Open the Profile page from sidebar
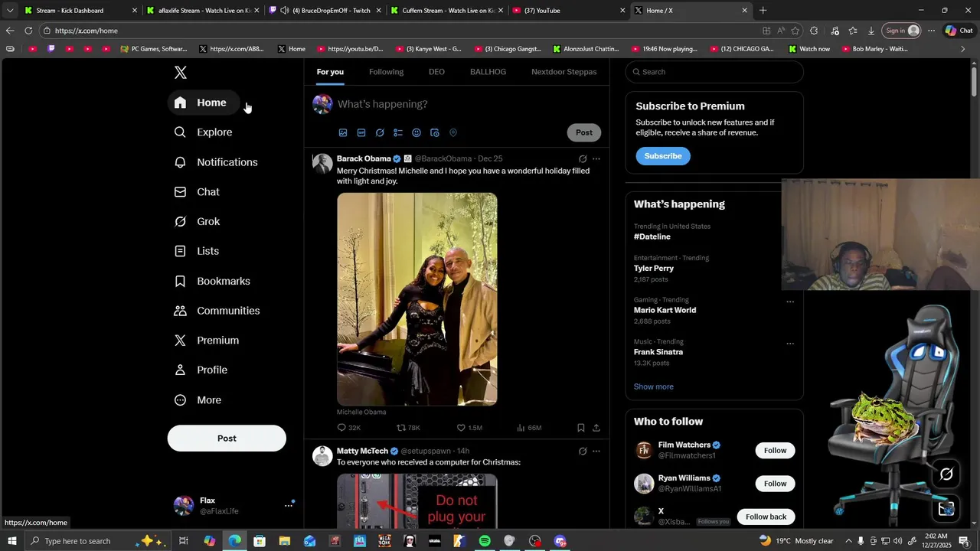 [201, 370]
